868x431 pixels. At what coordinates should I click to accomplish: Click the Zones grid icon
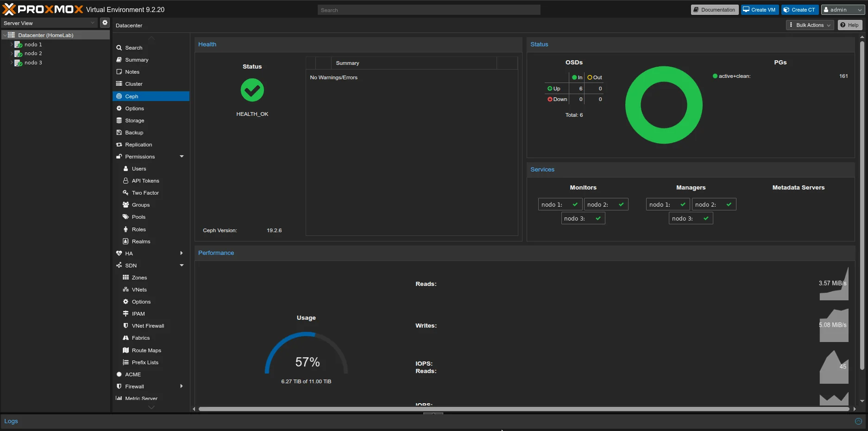coord(126,278)
